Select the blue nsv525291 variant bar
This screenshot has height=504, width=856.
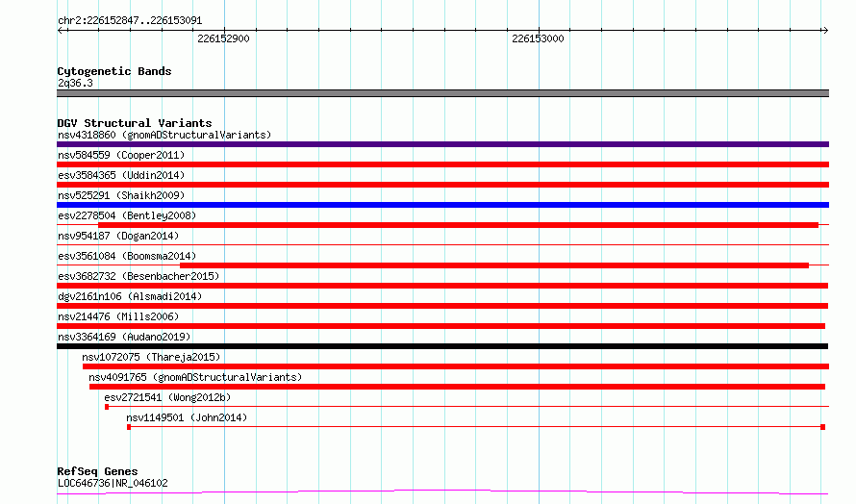(x=442, y=205)
